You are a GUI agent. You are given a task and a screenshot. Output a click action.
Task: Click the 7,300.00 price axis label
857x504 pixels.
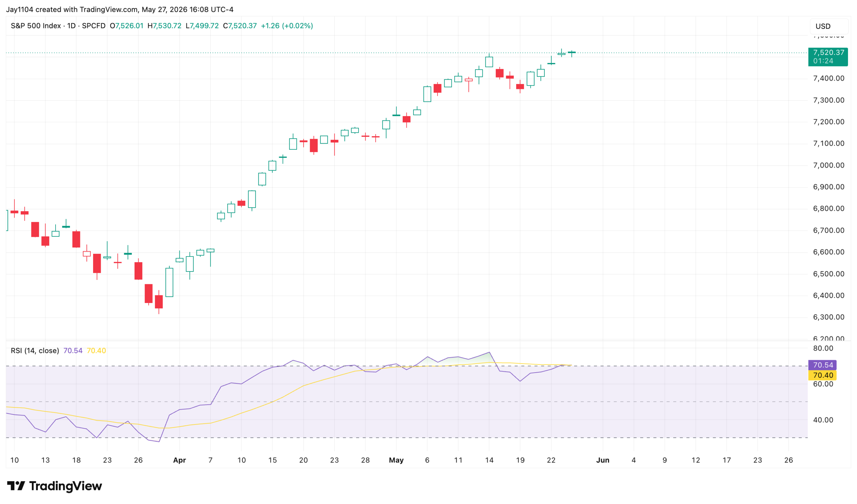[829, 100]
